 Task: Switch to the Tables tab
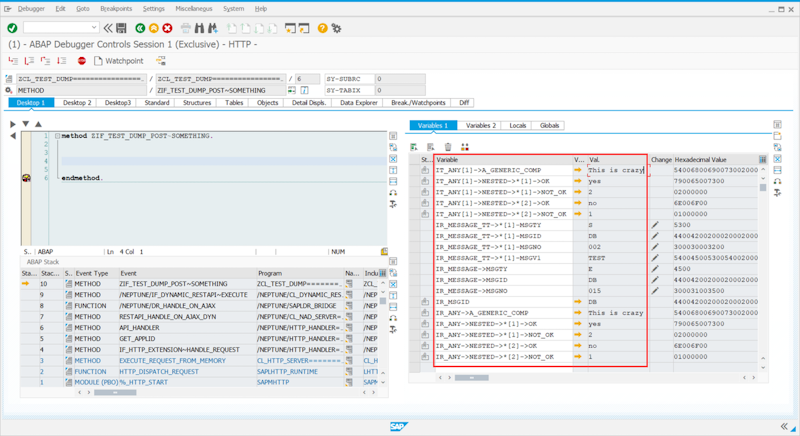234,102
